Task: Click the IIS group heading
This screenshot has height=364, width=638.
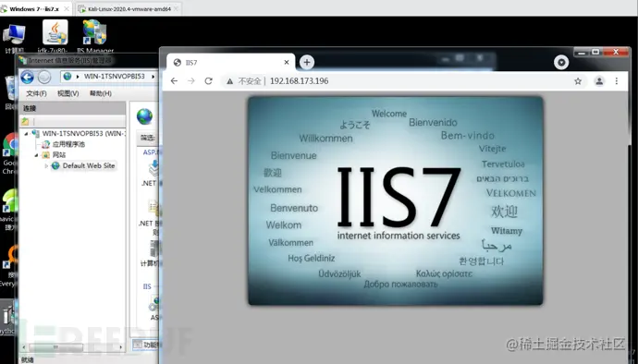Action: [x=147, y=286]
